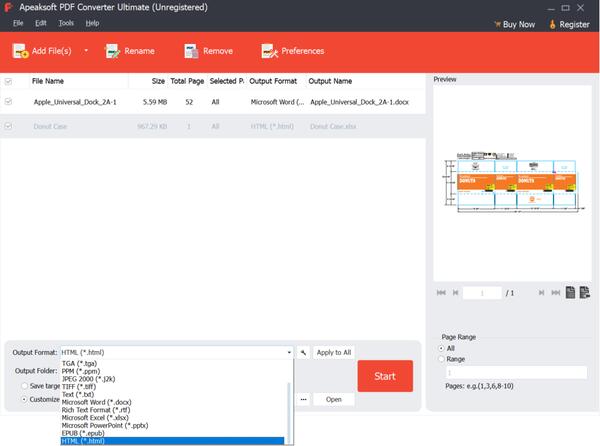600x446 pixels.
Task: Jump to the first preview page
Action: [441, 292]
